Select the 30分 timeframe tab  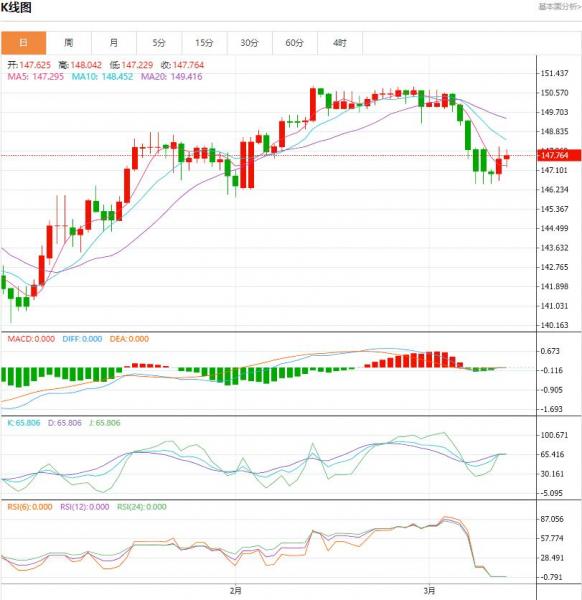click(x=249, y=43)
